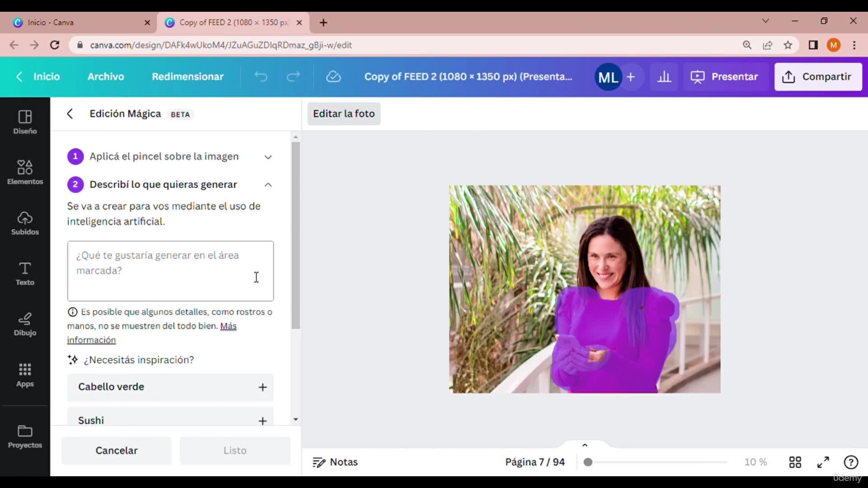Click the Compartir button

click(x=818, y=77)
